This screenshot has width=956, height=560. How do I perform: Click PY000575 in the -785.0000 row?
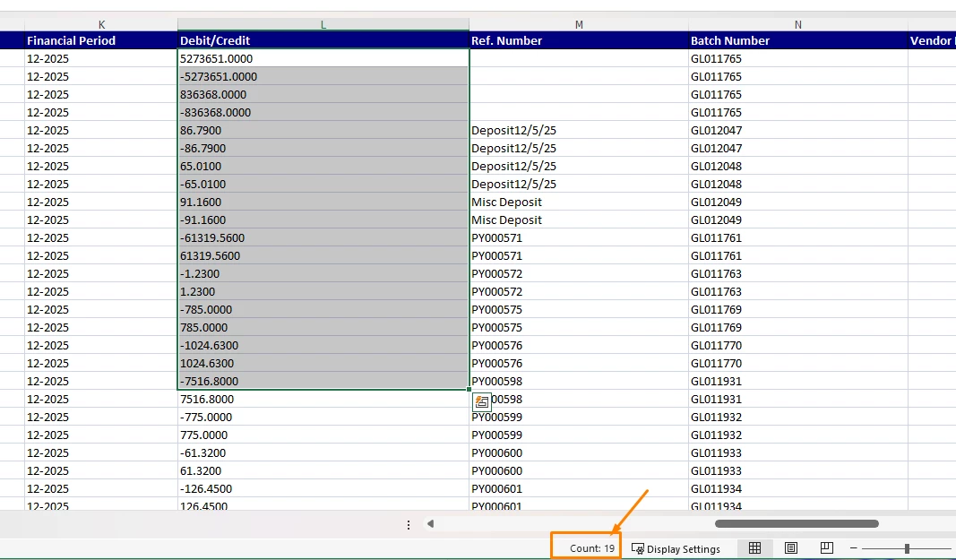click(x=497, y=310)
